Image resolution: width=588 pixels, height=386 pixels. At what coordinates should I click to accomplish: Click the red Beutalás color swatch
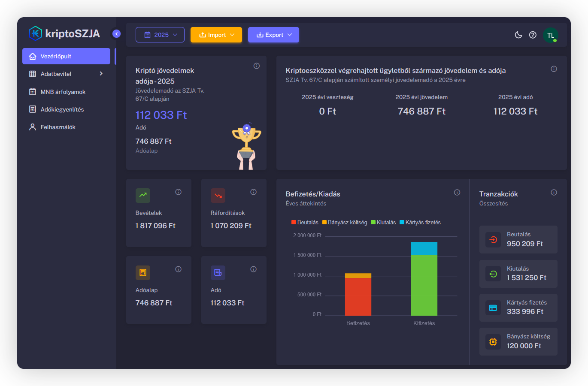pos(293,222)
